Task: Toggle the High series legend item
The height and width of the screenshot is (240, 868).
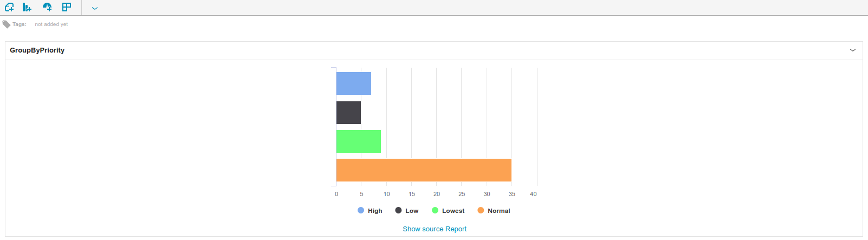Action: coord(370,211)
